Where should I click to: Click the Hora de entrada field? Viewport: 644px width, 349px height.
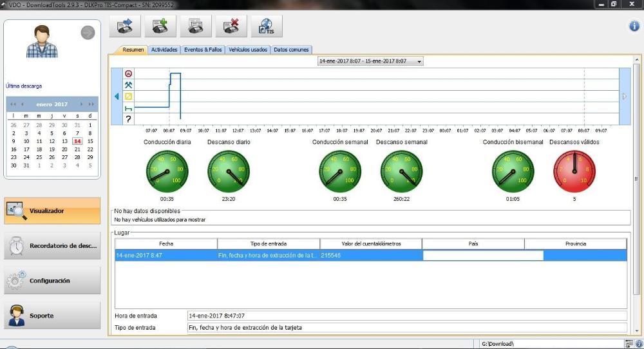pyautogui.click(x=407, y=316)
